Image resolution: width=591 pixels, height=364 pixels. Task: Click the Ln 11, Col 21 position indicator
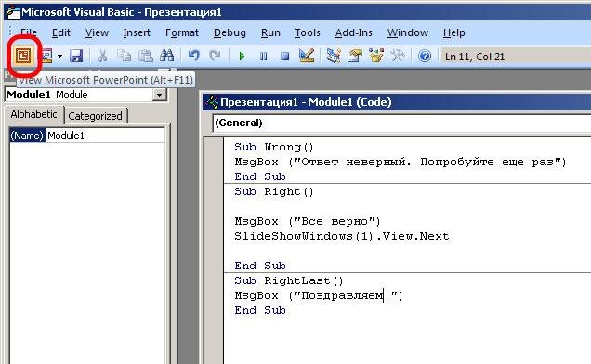click(475, 57)
